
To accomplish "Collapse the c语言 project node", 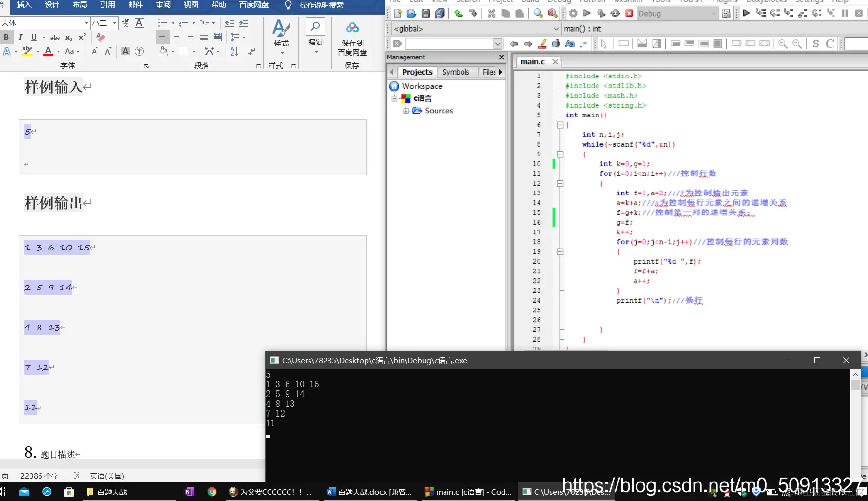I will point(395,98).
